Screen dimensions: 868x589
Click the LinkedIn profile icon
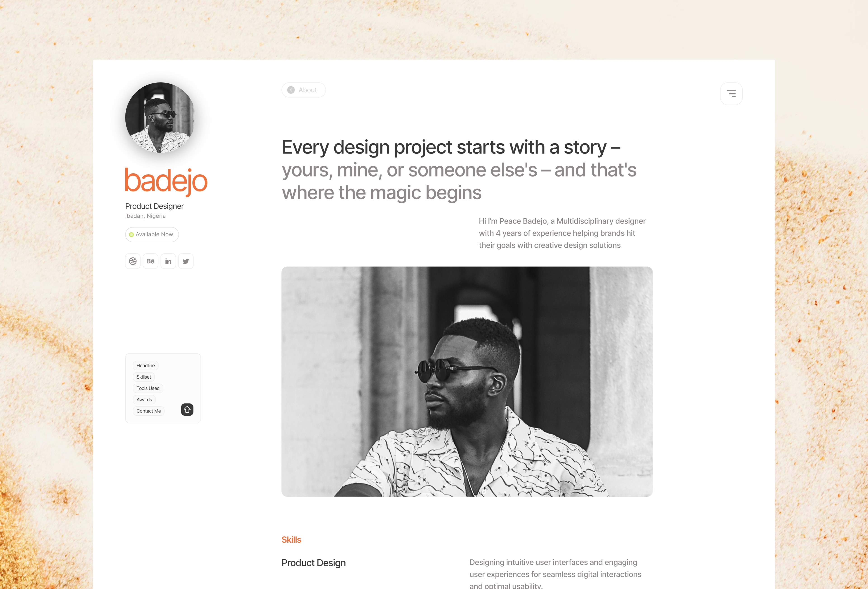tap(167, 261)
